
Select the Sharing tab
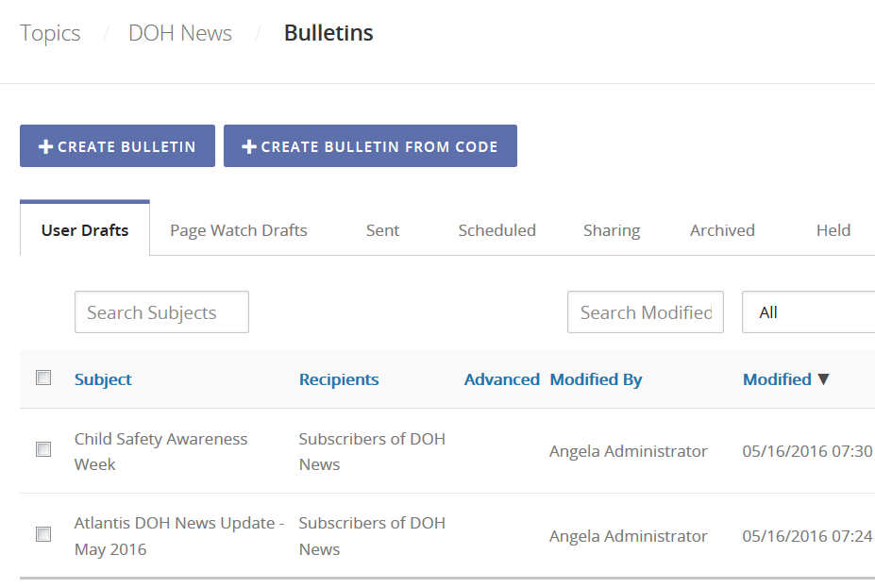[x=611, y=229]
